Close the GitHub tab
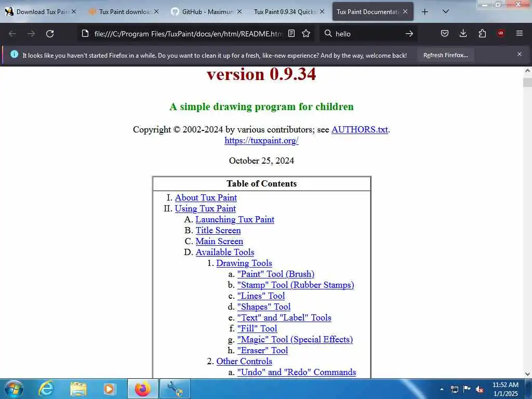Viewport: 532px width, 399px height. [239, 11]
